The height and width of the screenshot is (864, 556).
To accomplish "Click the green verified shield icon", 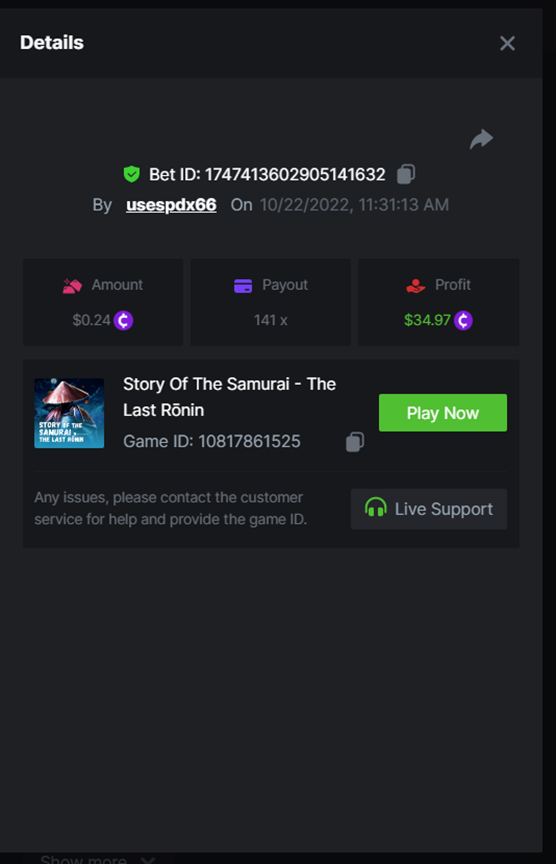I will [x=132, y=174].
